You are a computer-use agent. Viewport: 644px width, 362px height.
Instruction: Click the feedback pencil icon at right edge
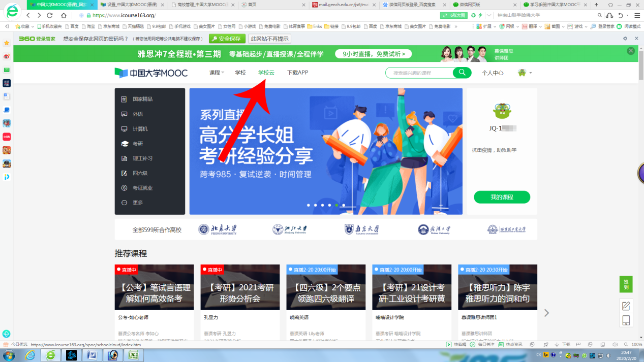click(626, 306)
